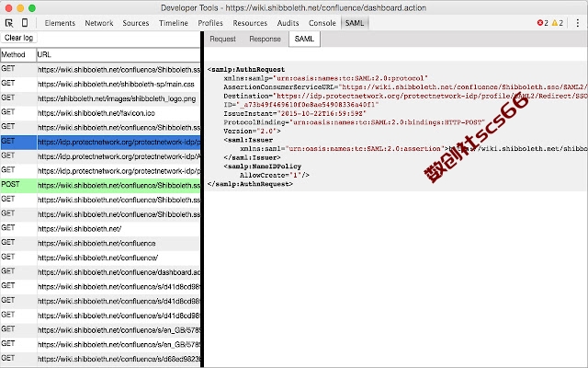Click the closing samlp:AuthnRequest tag
Image resolution: width=588 pixels, height=368 pixels.
click(250, 184)
